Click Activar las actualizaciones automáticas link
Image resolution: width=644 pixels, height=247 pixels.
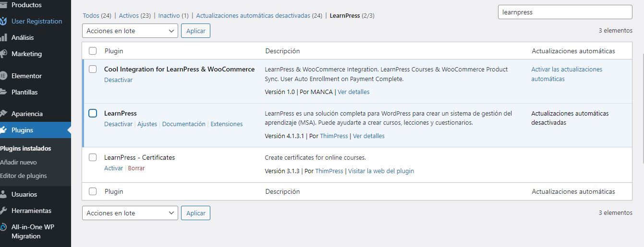[x=567, y=74]
